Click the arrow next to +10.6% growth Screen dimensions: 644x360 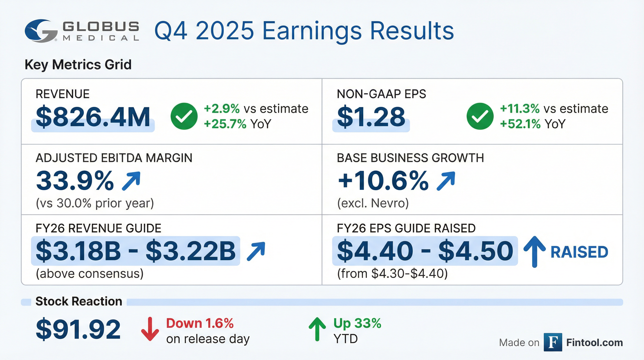click(x=446, y=181)
